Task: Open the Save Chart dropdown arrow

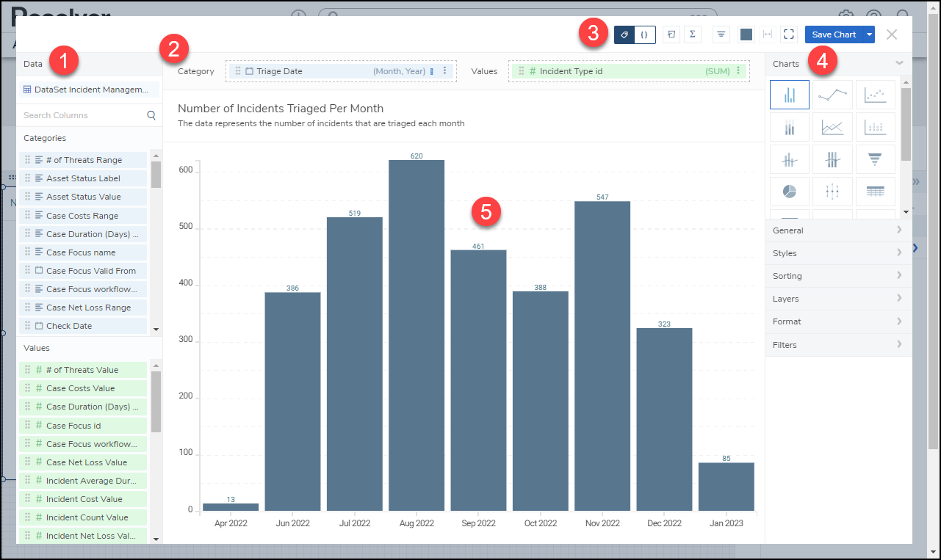Action: (869, 34)
